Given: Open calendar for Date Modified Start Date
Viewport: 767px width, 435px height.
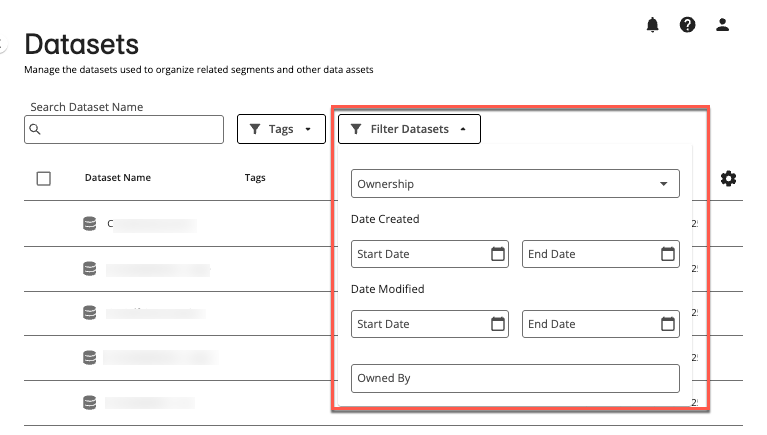Looking at the screenshot, I should click(x=498, y=324).
